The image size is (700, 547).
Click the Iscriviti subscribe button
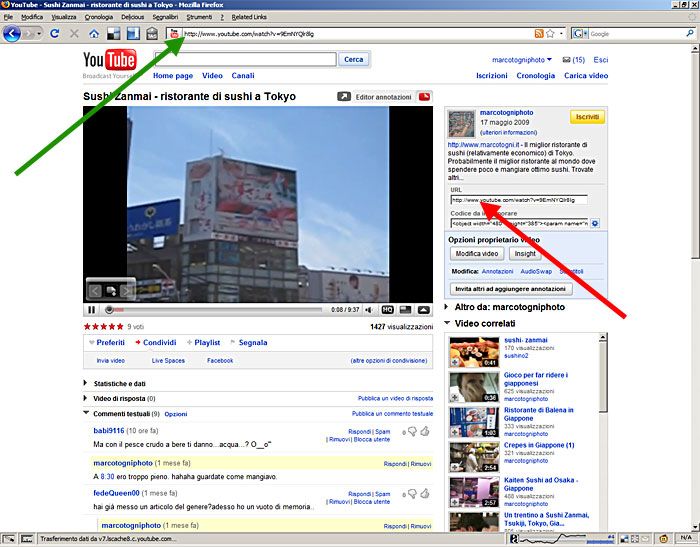[587, 117]
